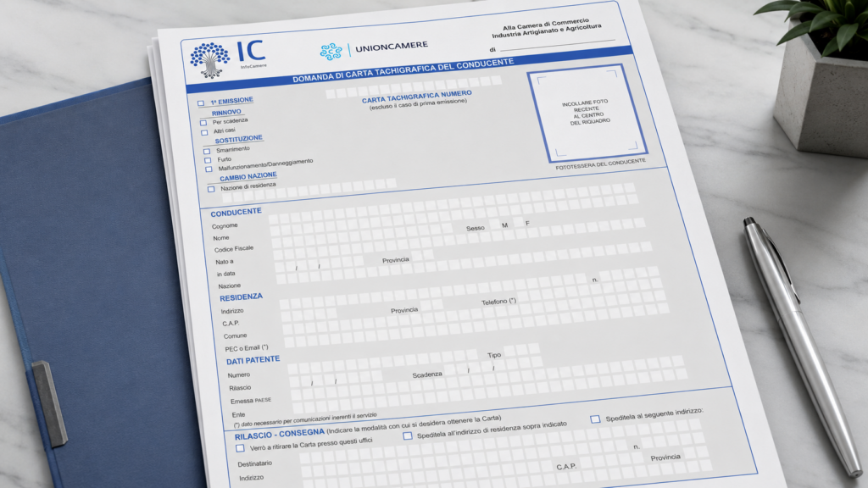Screen dimensions: 868x488
Task: Click the 'SOSTITUZIONE' section heading
Action: 238,139
